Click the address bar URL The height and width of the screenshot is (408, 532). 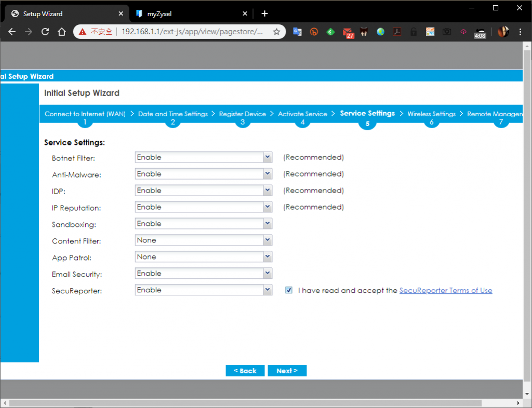click(192, 32)
